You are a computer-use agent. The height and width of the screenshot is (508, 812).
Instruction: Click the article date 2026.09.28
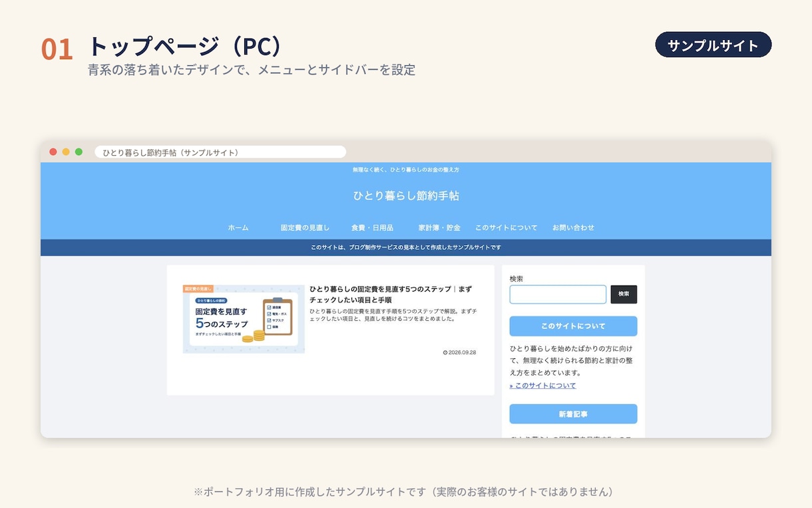[x=463, y=353]
